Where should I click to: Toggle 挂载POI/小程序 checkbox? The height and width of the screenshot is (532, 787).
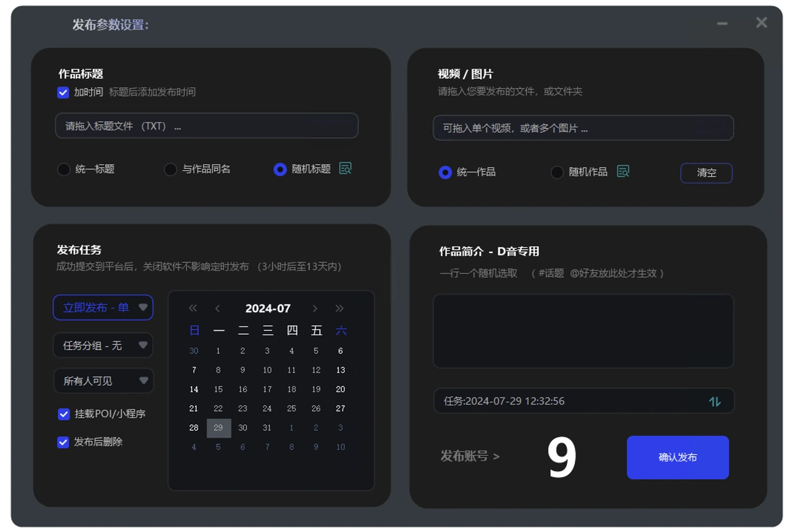coord(63,414)
